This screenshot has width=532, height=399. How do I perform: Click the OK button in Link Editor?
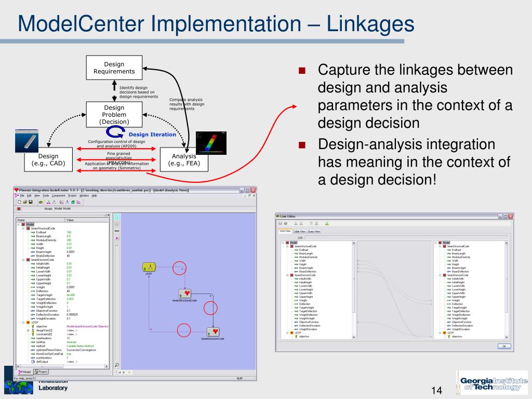(x=504, y=346)
